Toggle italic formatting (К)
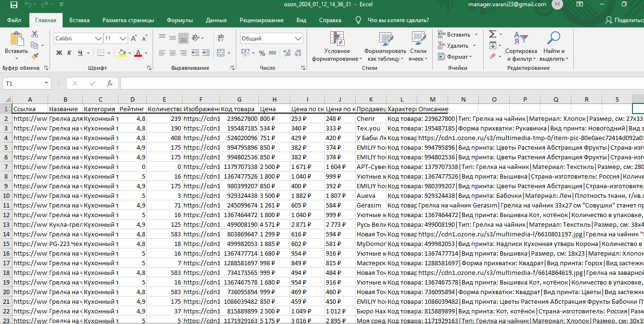Viewport: 644px width, 324px height. click(69, 53)
